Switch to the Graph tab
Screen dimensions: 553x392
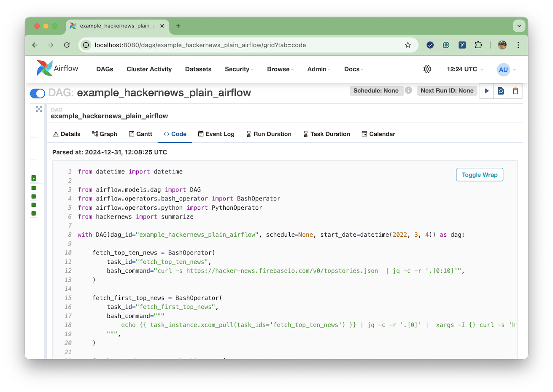(105, 134)
